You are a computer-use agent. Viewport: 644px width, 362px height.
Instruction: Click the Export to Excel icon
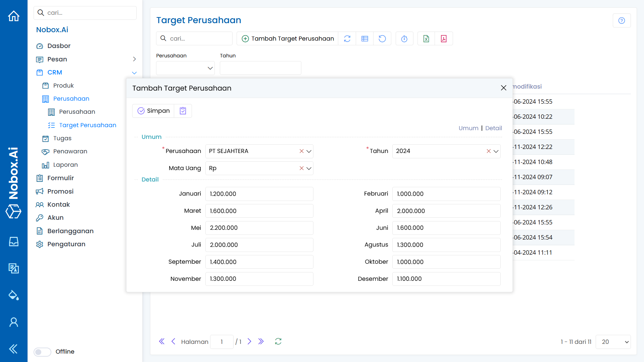point(426,39)
